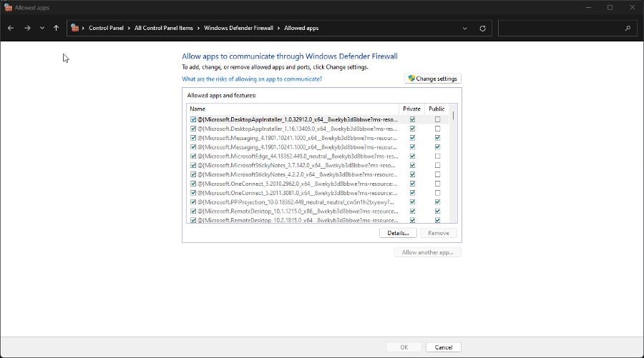Select the Allowed apps breadcrumb
The image size is (644, 358).
(x=301, y=28)
